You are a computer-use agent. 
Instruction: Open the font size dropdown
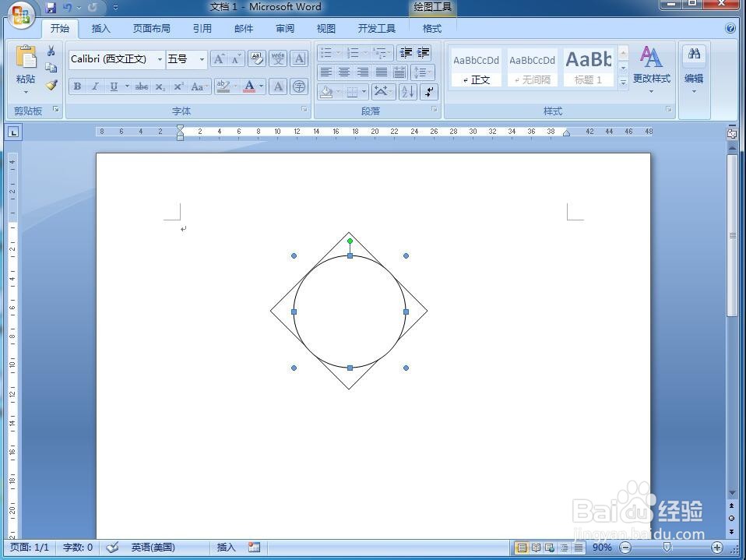tap(201, 58)
